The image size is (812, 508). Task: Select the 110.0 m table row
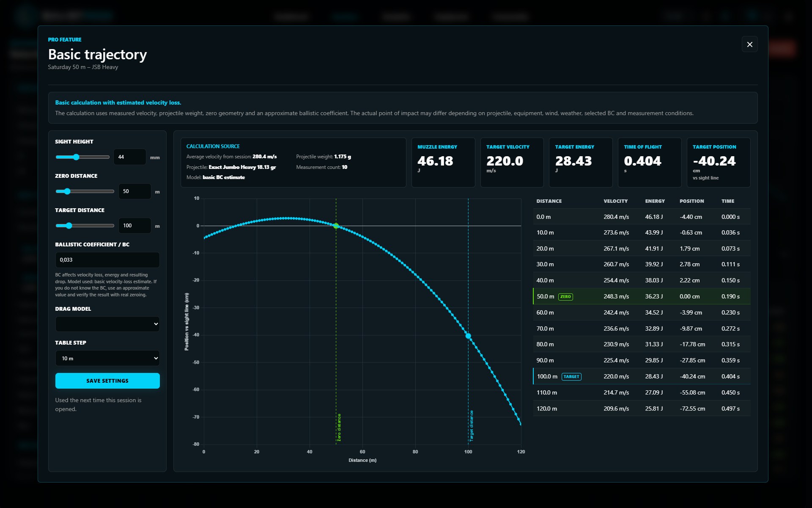(x=642, y=392)
